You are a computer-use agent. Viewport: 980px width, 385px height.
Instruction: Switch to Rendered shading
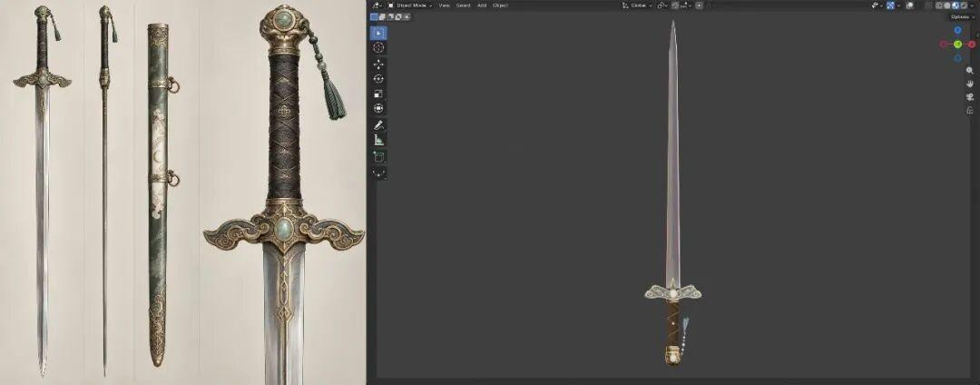point(963,5)
